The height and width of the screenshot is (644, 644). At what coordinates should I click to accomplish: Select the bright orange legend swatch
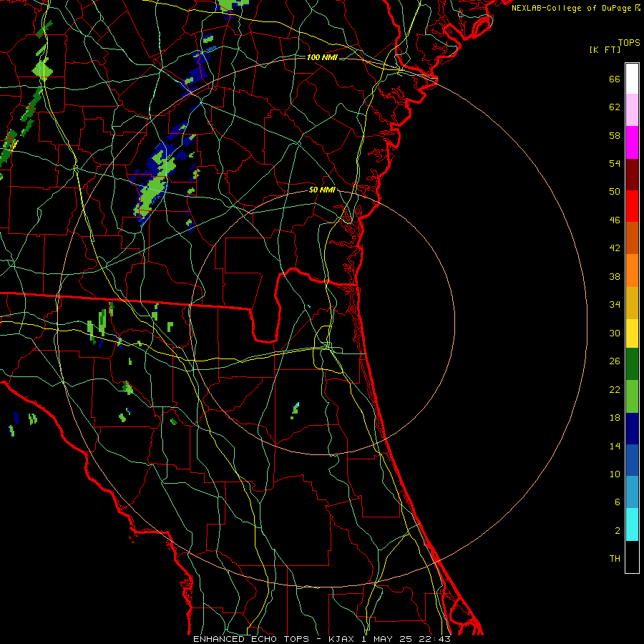[x=632, y=270]
